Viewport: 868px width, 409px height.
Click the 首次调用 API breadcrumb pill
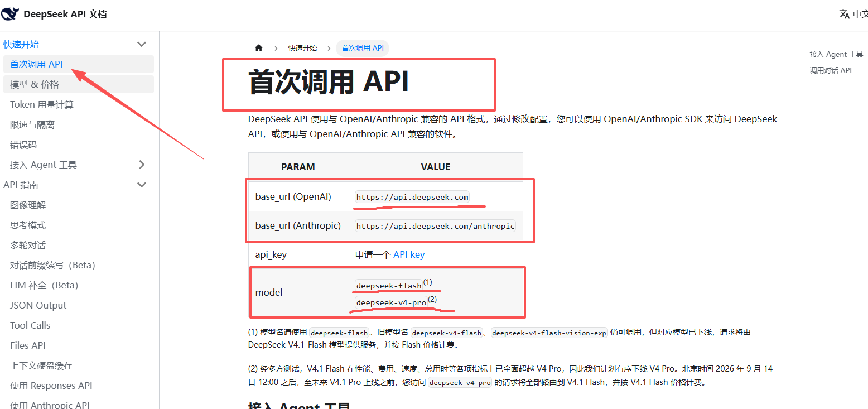point(363,48)
